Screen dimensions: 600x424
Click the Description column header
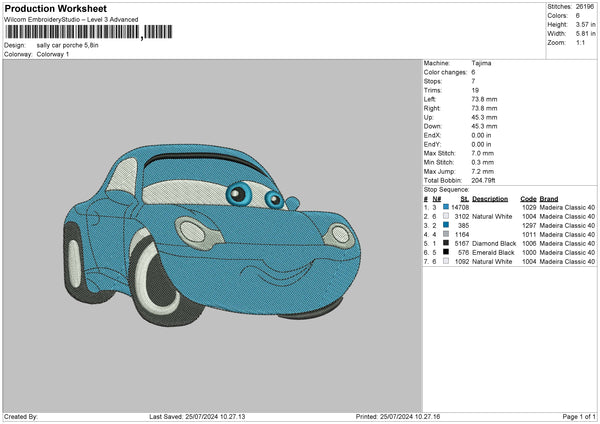coord(491,198)
